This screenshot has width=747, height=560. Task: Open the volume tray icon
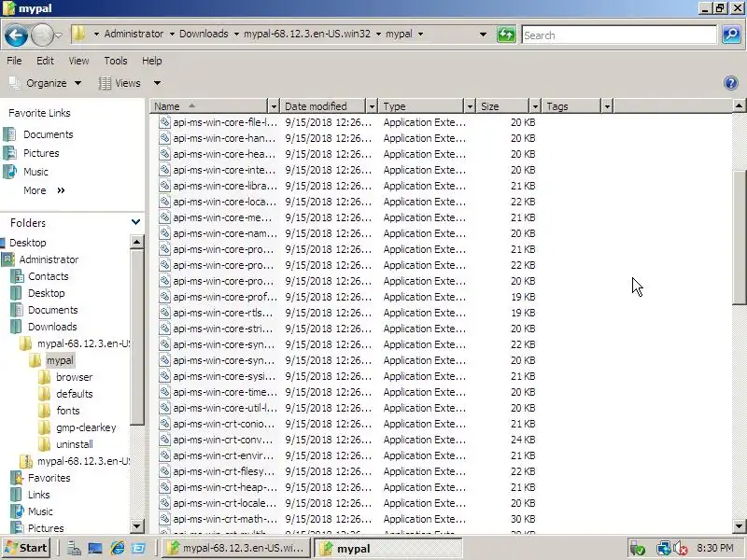[x=681, y=549]
